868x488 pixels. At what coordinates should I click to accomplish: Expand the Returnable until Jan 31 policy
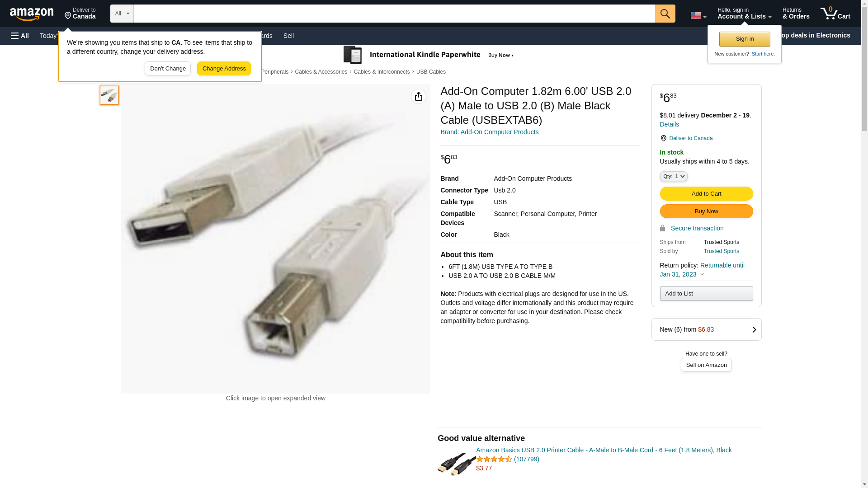tap(702, 270)
